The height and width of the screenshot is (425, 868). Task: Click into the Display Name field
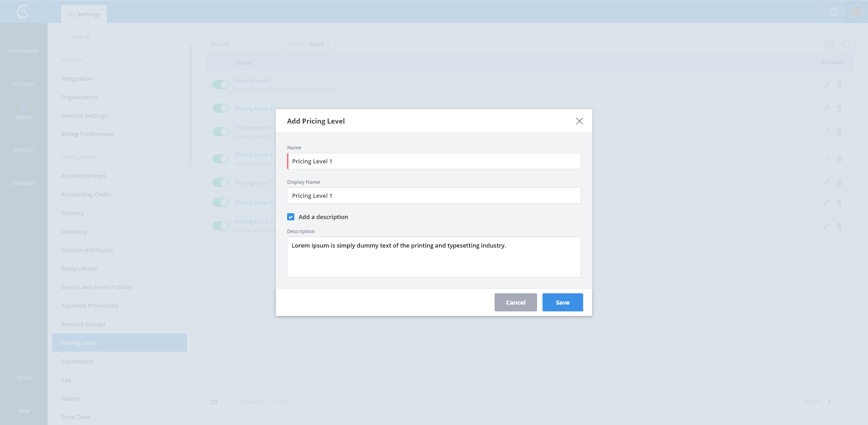click(434, 196)
